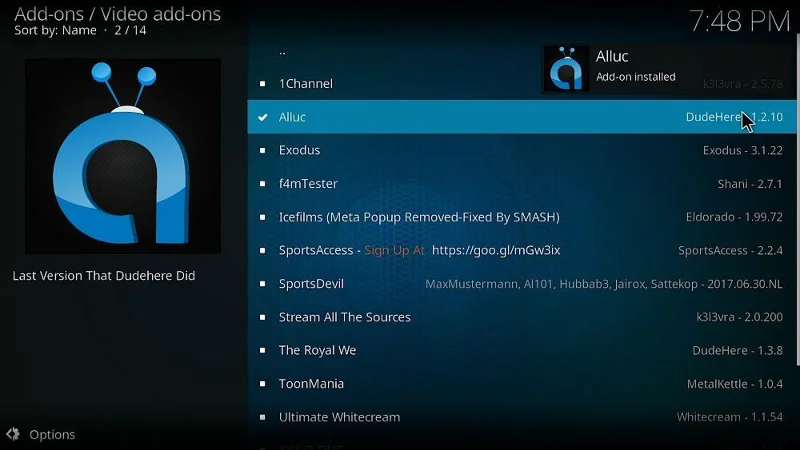800x450 pixels.
Task: Click the bullet icon beside Icefilms
Action: point(262,217)
